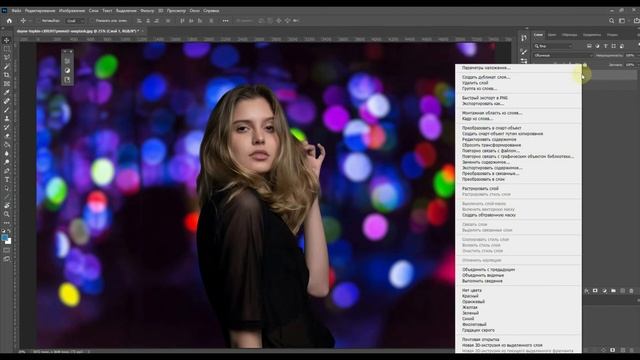The width and height of the screenshot is (640, 360).
Task: Click the swap foreground/background colors icon
Action: [9, 231]
